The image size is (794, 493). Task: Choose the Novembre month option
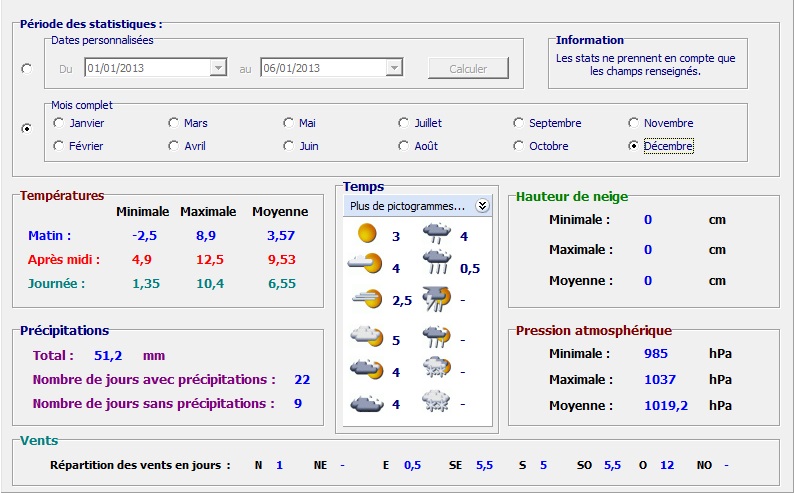661,123
